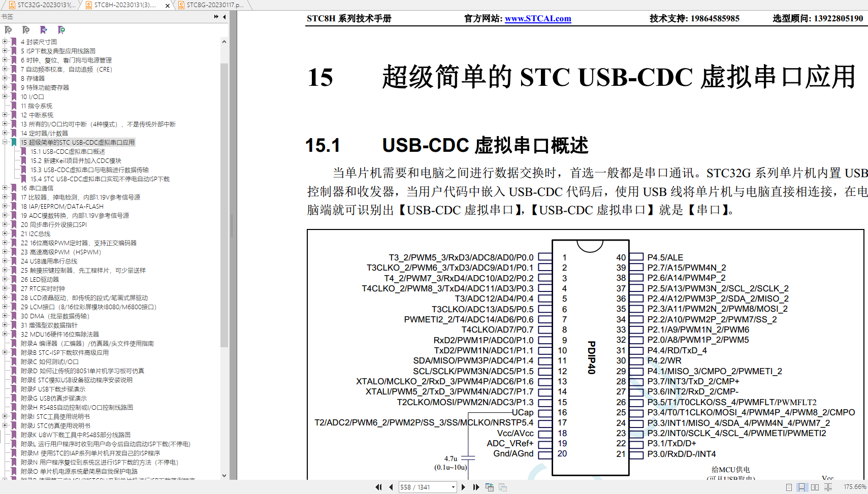The image size is (868, 494).
Task: Expand the '22 16位高级PWM定时器' bookmark node
Action: click(5, 243)
